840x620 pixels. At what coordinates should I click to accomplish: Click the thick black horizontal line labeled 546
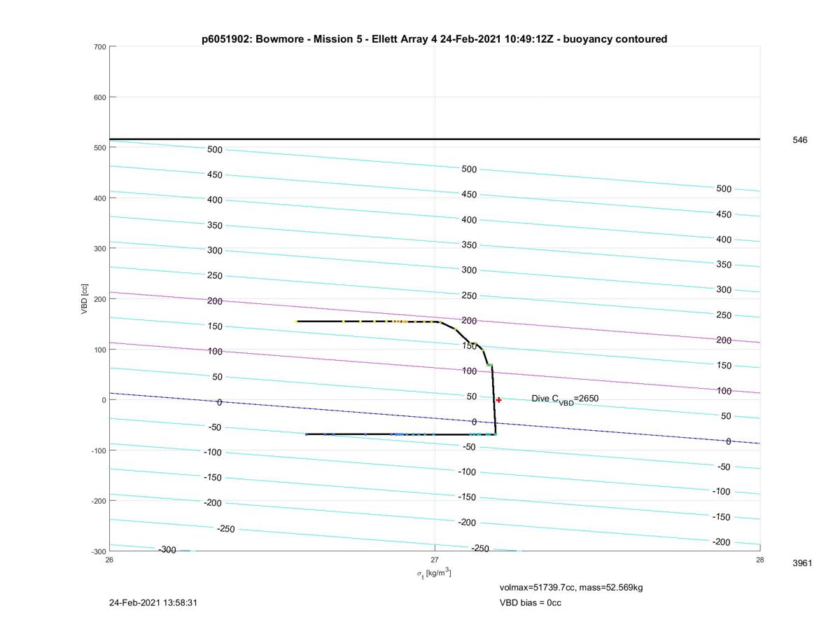click(x=435, y=139)
